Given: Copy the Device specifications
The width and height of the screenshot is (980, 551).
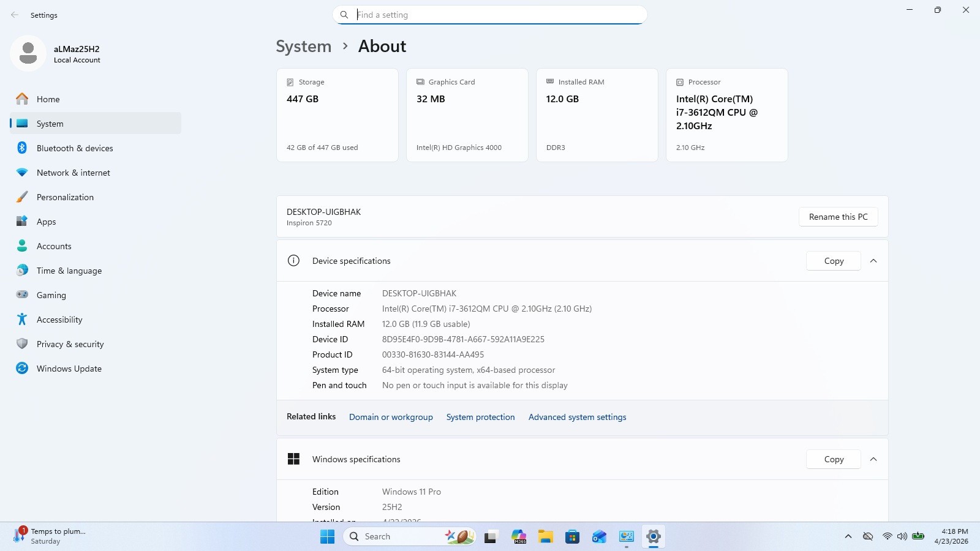Looking at the screenshot, I should tap(834, 261).
